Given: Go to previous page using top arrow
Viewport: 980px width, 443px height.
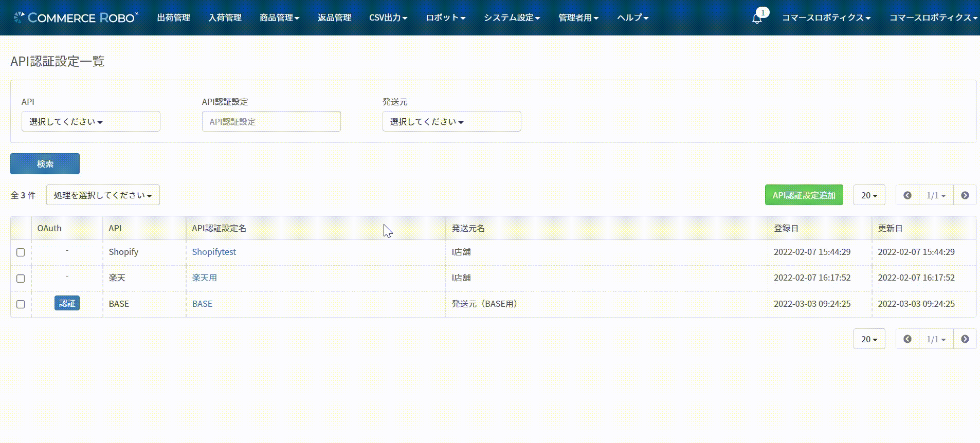Looking at the screenshot, I should pyautogui.click(x=908, y=195).
